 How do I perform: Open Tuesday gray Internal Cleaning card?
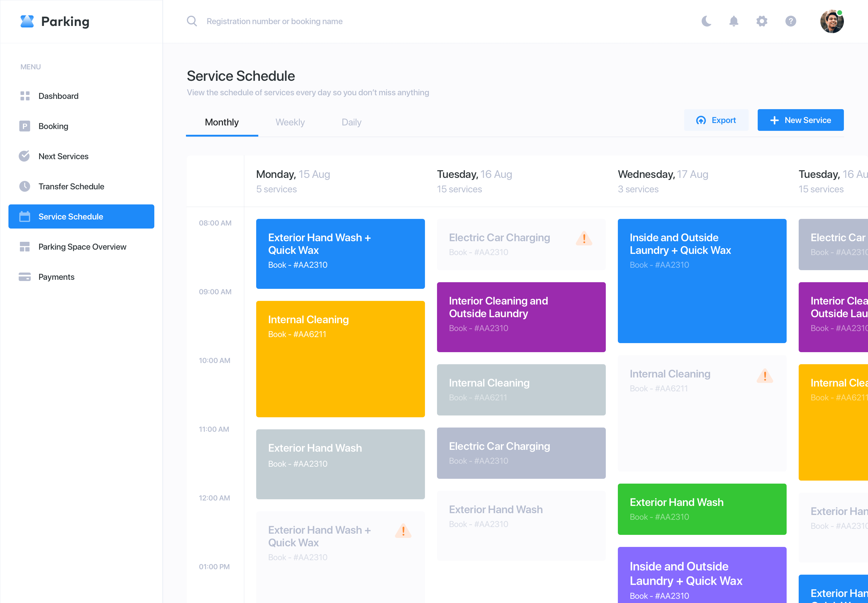point(521,390)
